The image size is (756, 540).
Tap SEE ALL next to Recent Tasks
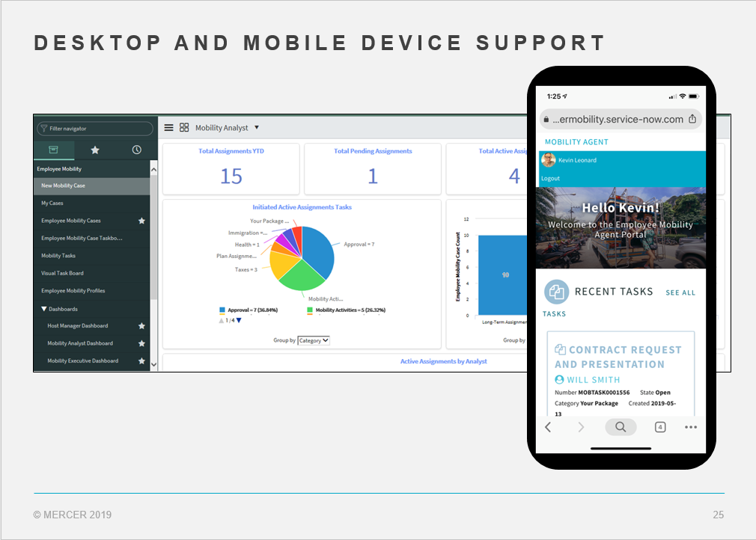pos(680,292)
